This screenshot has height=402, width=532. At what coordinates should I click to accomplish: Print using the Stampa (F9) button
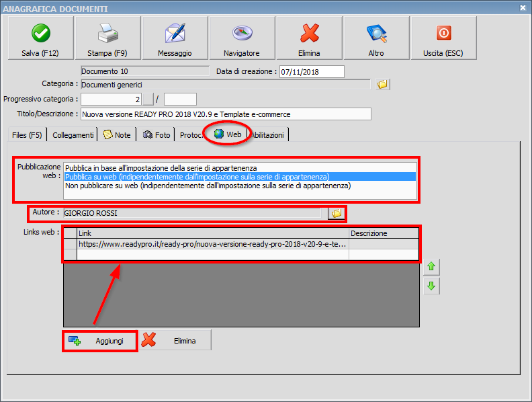[x=108, y=38]
